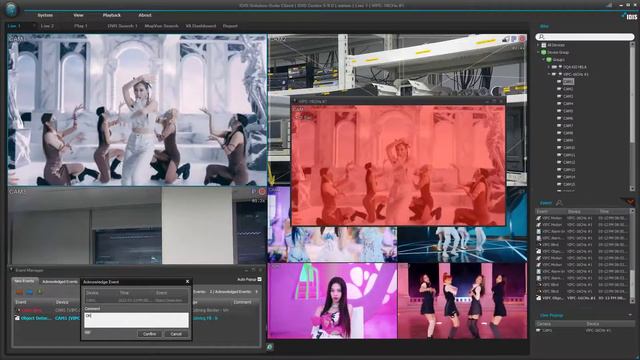Screen dimensions: 640x360
Task: Switch to the Live 2 tab
Action: 47,26
